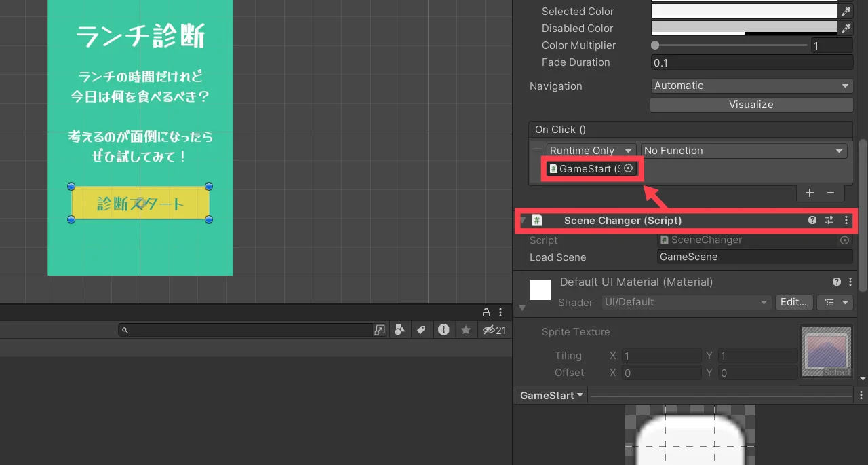This screenshot has width=868, height=465.
Task: Toggle hidden packages visibility showing 21
Action: [494, 330]
